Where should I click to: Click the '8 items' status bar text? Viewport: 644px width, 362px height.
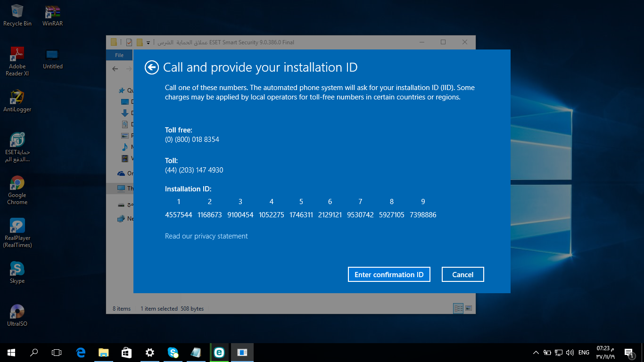[122, 309]
